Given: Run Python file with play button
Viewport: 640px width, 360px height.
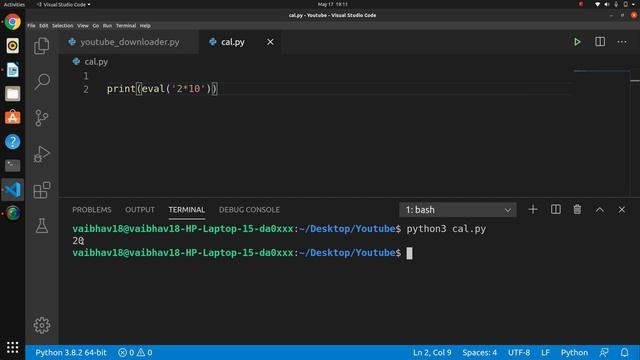Looking at the screenshot, I should pyautogui.click(x=577, y=42).
